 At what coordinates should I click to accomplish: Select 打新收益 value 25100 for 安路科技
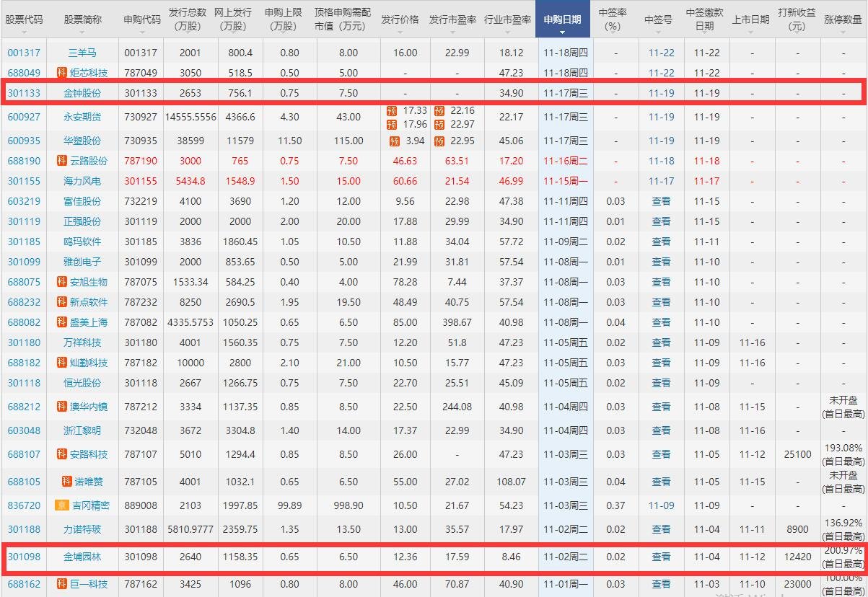[x=797, y=454]
